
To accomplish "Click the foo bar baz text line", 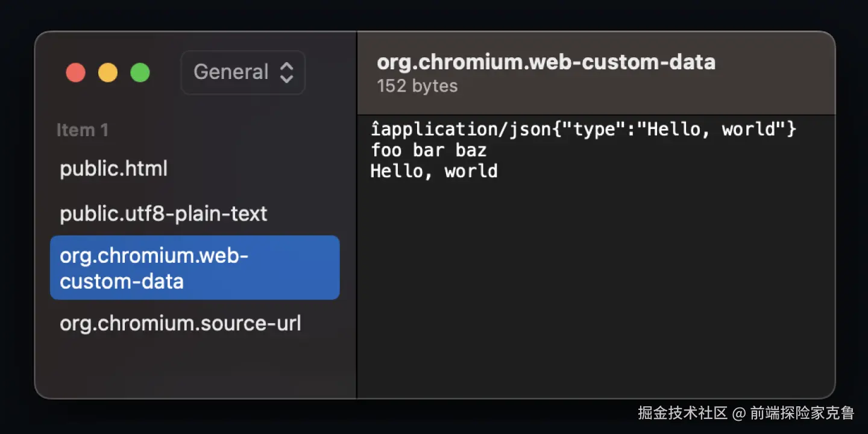I will tap(429, 150).
